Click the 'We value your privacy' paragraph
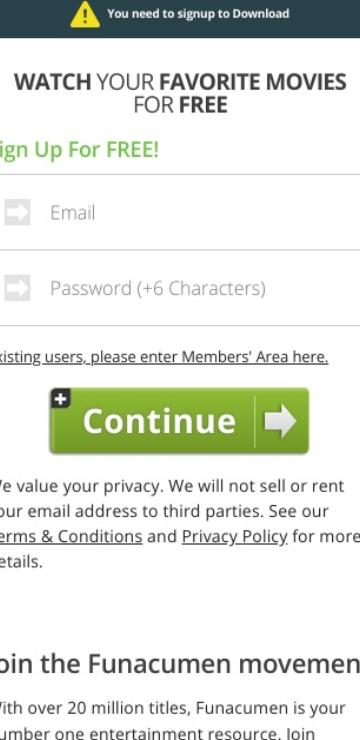This screenshot has height=740, width=360. click(180, 524)
